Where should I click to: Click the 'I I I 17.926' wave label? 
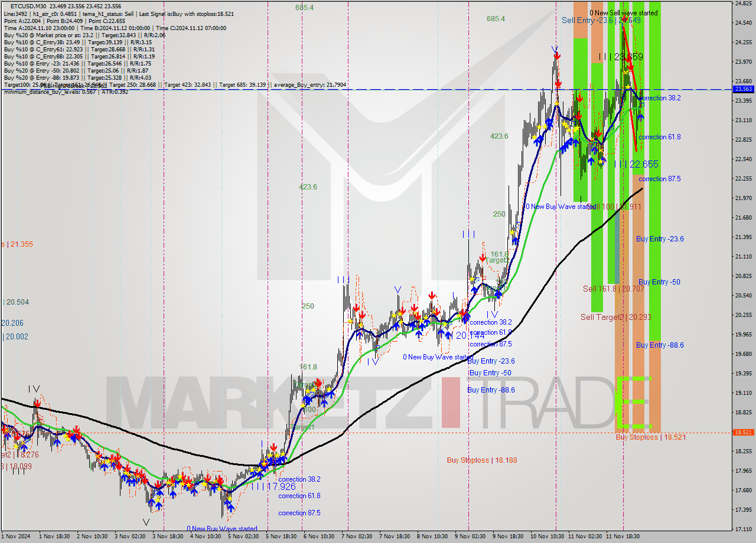273,487
